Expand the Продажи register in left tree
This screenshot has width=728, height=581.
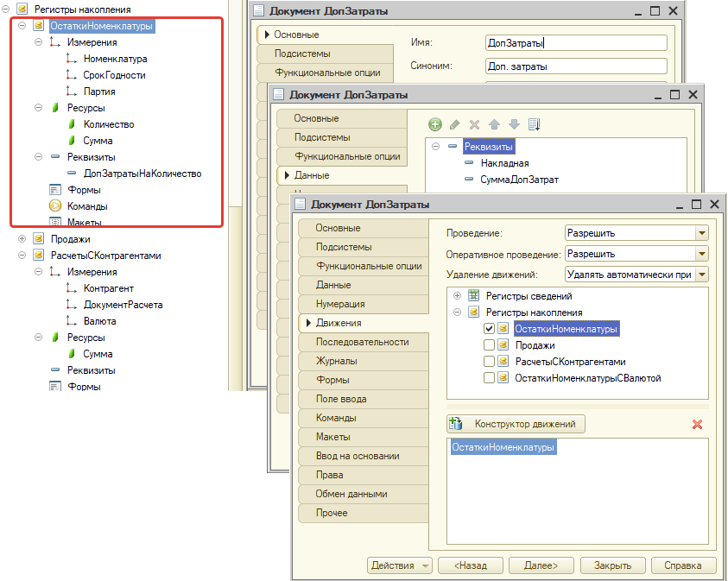click(x=22, y=239)
